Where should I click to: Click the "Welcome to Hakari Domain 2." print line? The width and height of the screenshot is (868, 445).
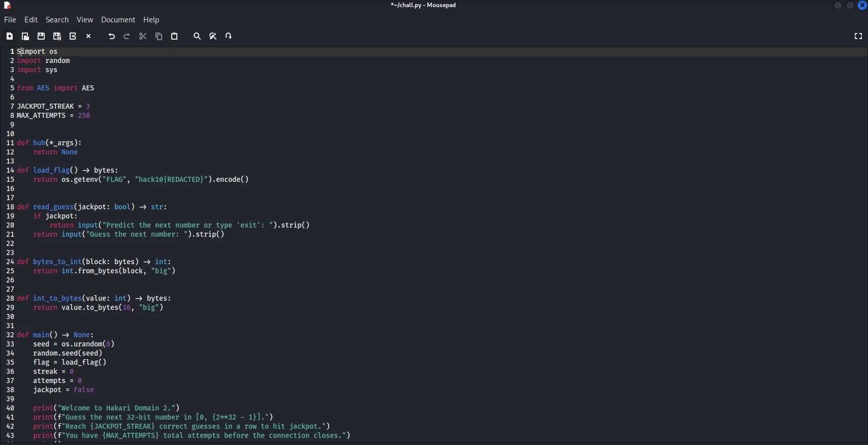click(106, 408)
